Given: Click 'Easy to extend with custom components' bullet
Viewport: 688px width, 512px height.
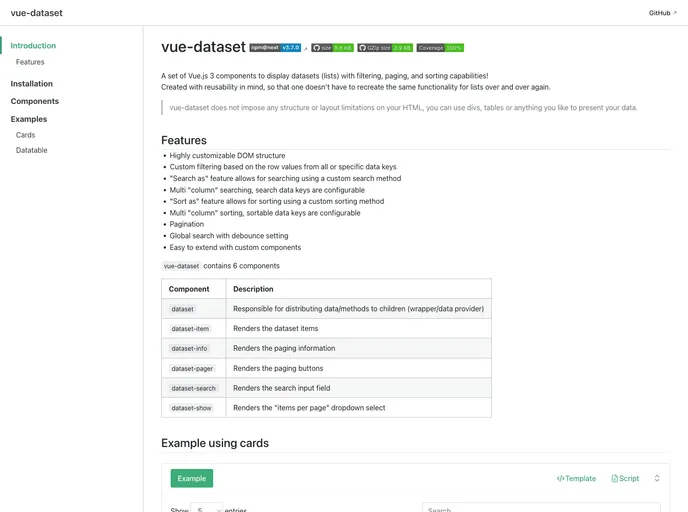Looking at the screenshot, I should point(235,247).
